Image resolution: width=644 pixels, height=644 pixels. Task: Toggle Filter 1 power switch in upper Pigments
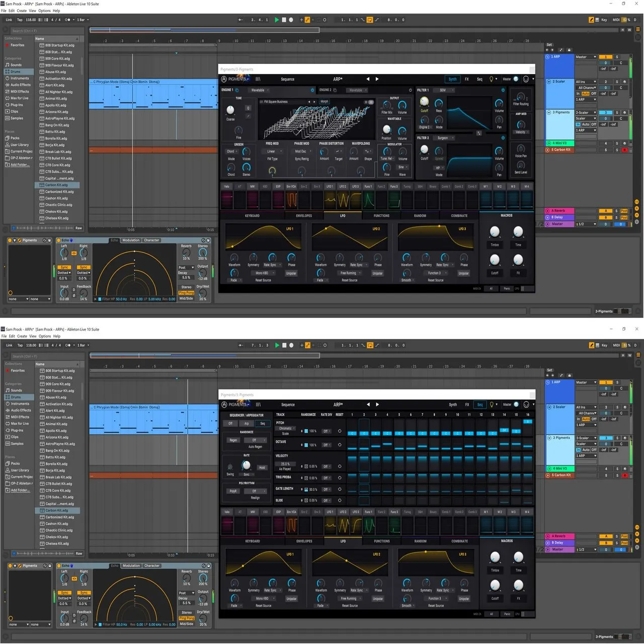tap(503, 90)
